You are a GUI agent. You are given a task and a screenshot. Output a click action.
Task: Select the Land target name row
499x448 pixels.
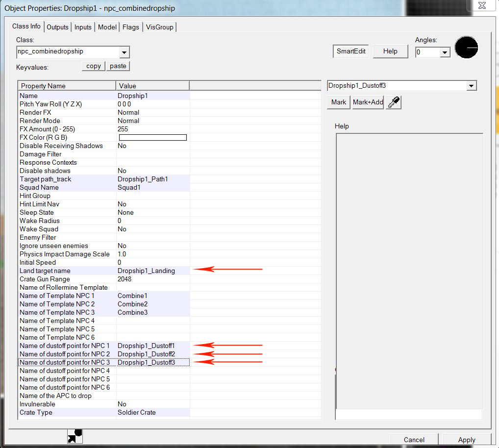104,271
